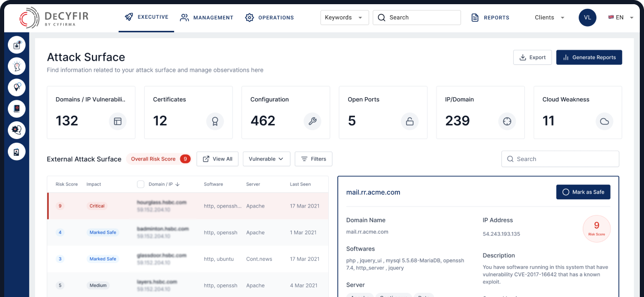This screenshot has height=297, width=644.
Task: Open the Reports section
Action: click(490, 17)
